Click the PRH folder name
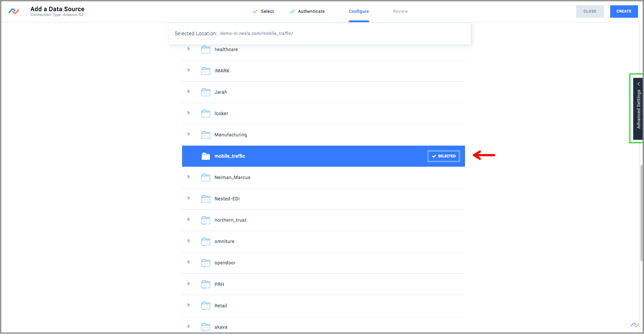The width and height of the screenshot is (644, 334). [x=219, y=284]
